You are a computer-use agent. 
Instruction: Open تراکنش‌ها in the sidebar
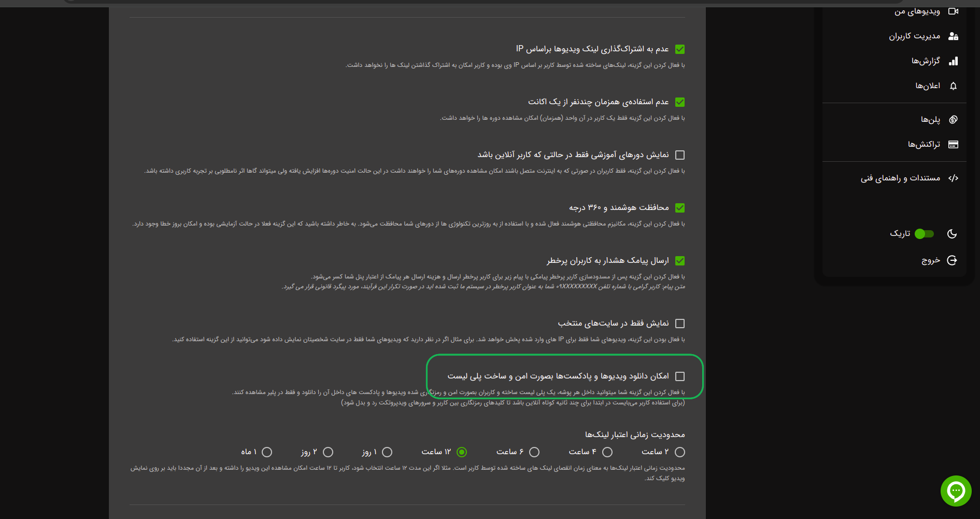click(924, 145)
